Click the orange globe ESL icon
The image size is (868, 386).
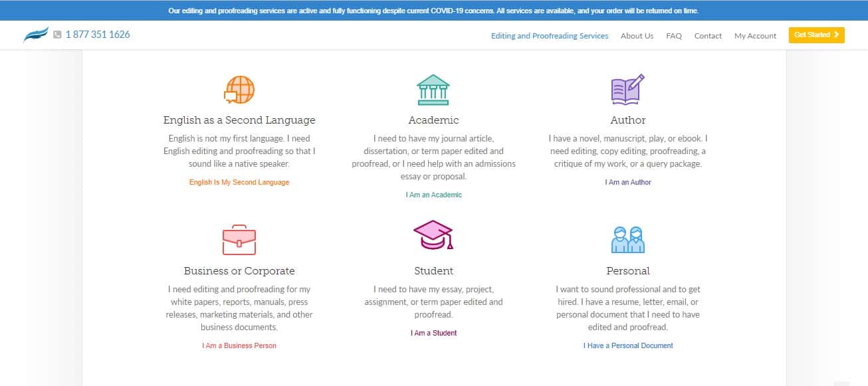coord(239,90)
